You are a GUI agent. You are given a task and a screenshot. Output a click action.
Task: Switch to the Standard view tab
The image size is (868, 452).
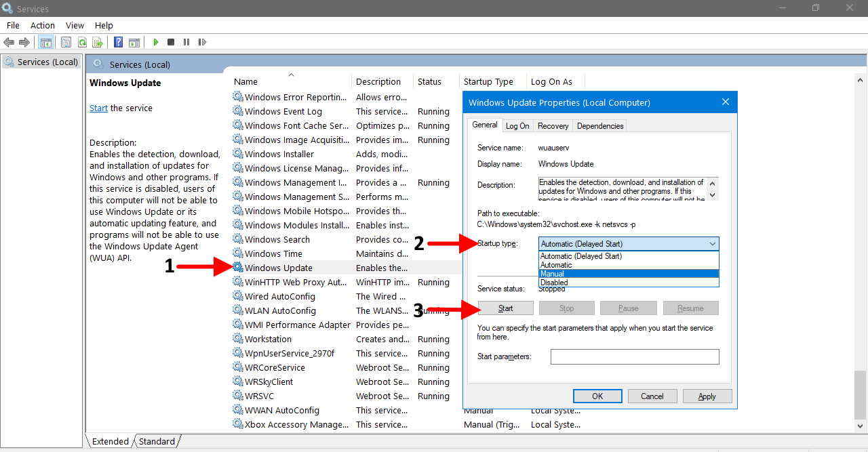[x=157, y=441]
